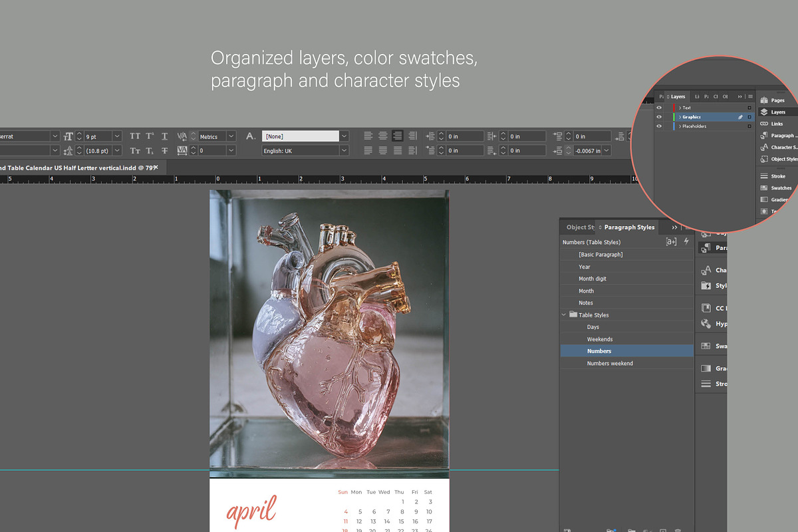798x532 pixels.
Task: Click green color bar of Graphics layer
Action: [x=674, y=117]
